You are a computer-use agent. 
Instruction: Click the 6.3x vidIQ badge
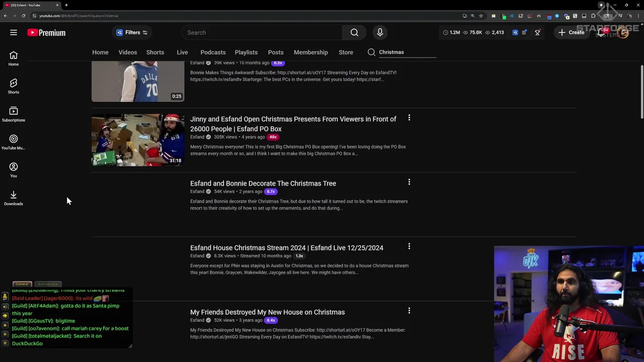278,63
